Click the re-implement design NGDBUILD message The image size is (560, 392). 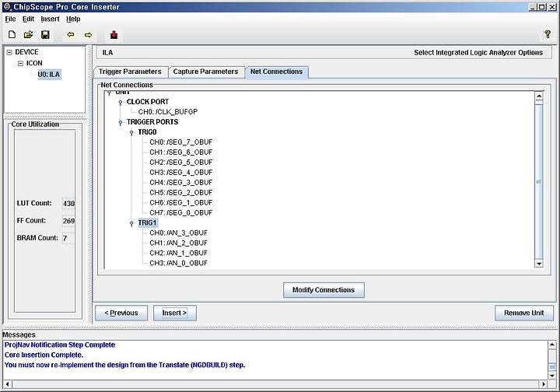[124, 365]
